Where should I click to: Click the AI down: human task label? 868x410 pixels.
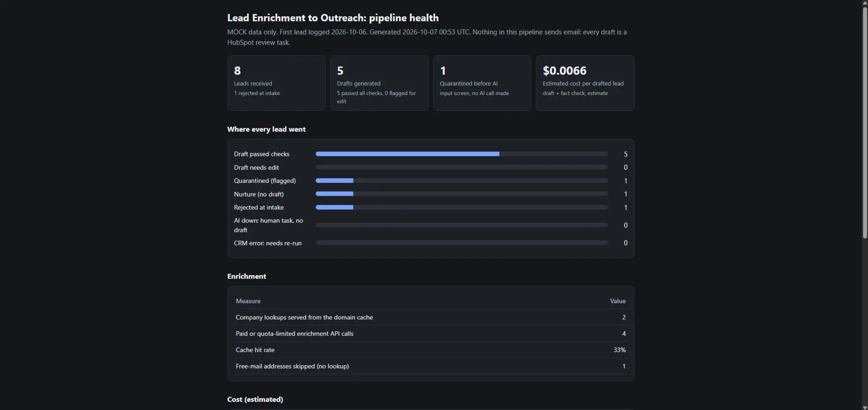click(x=269, y=225)
